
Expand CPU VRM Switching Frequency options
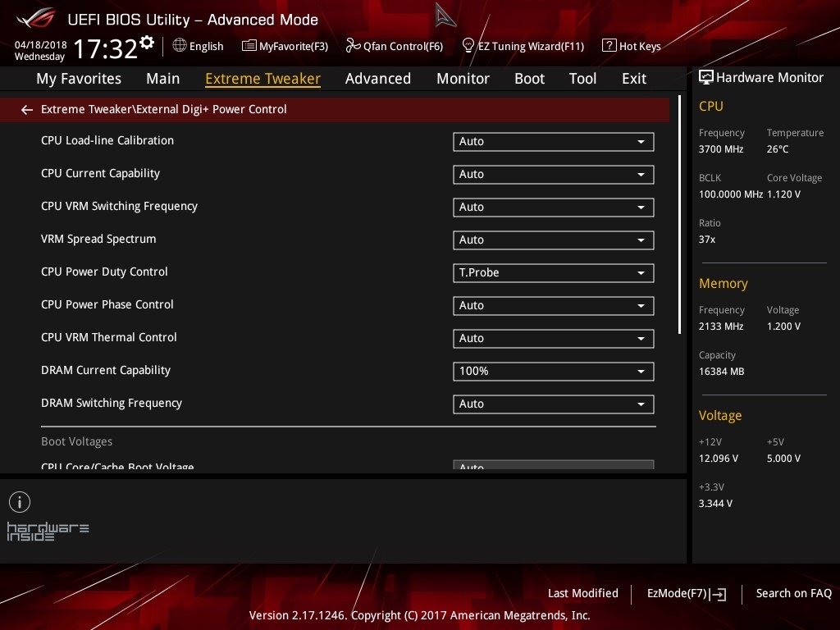pos(554,208)
